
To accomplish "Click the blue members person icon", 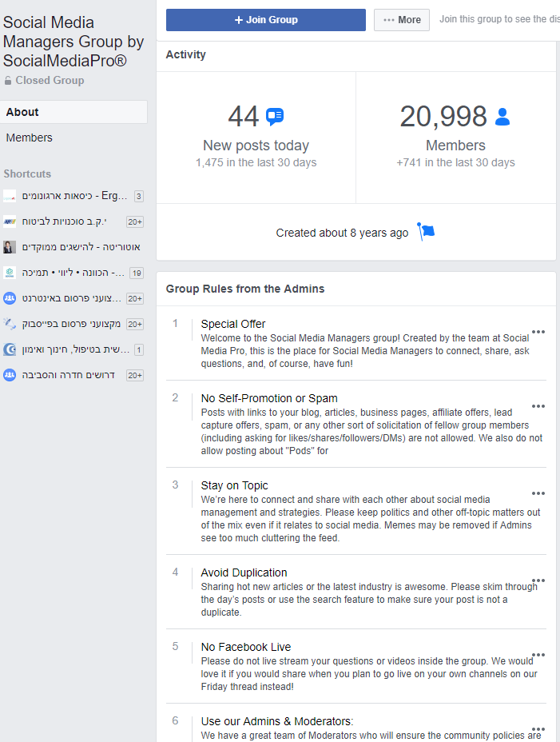I will (502, 117).
